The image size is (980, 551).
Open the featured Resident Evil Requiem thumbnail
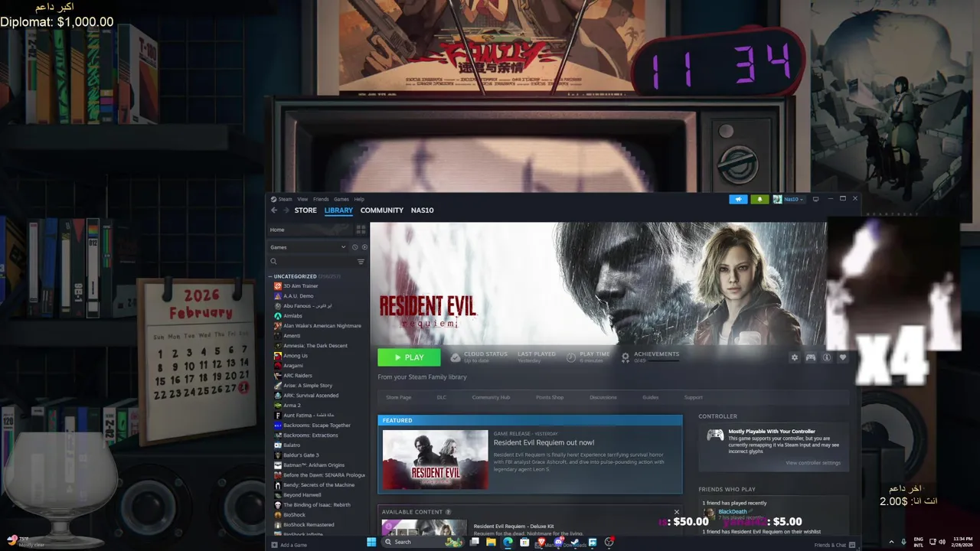435,459
